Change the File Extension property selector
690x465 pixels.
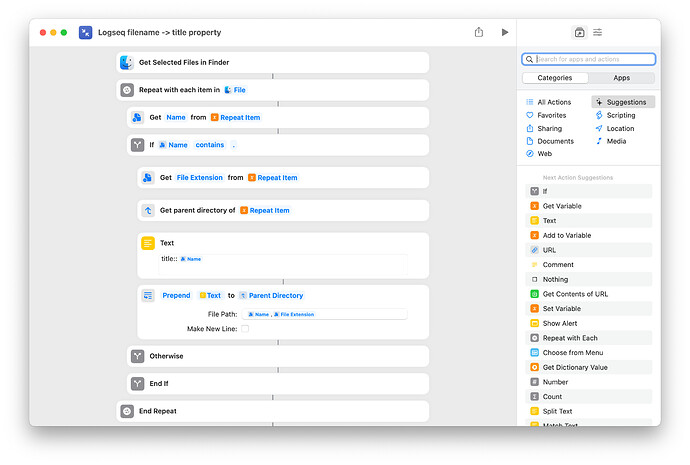[199, 178]
